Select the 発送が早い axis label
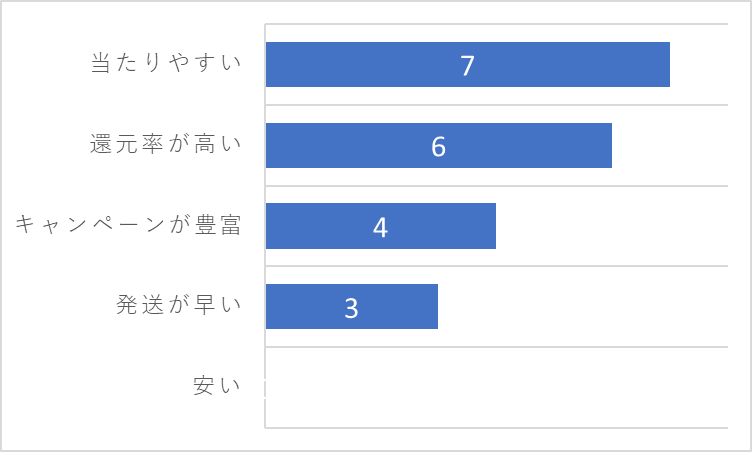The image size is (752, 452). pos(178,305)
